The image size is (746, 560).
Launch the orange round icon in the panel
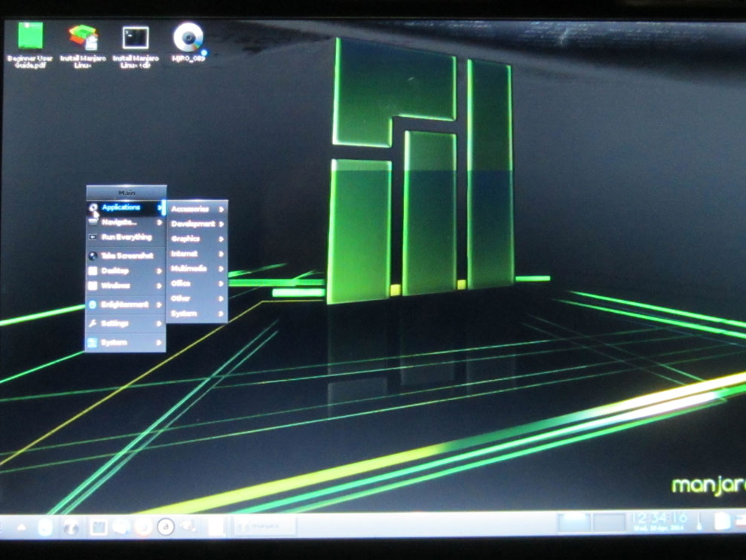142,527
